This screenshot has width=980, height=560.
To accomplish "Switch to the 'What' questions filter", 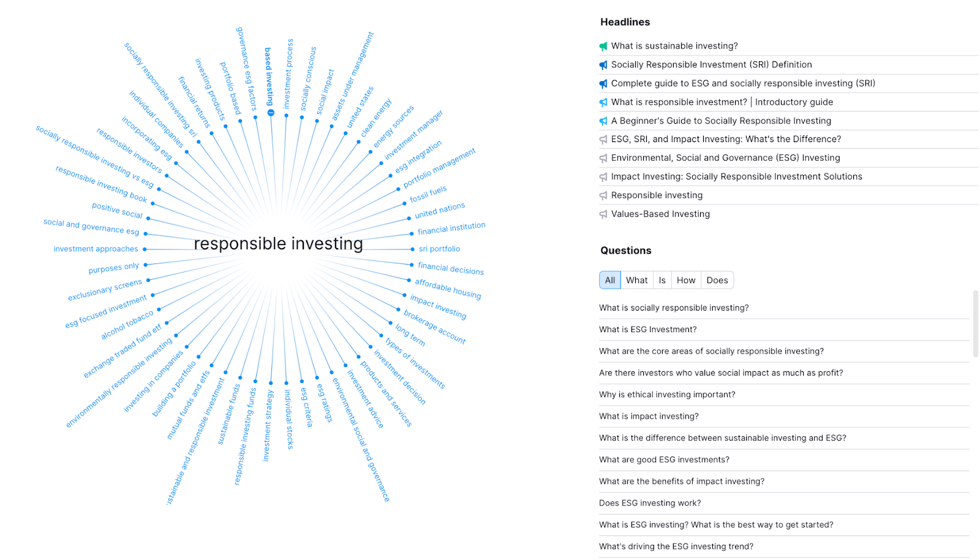I will tap(636, 280).
